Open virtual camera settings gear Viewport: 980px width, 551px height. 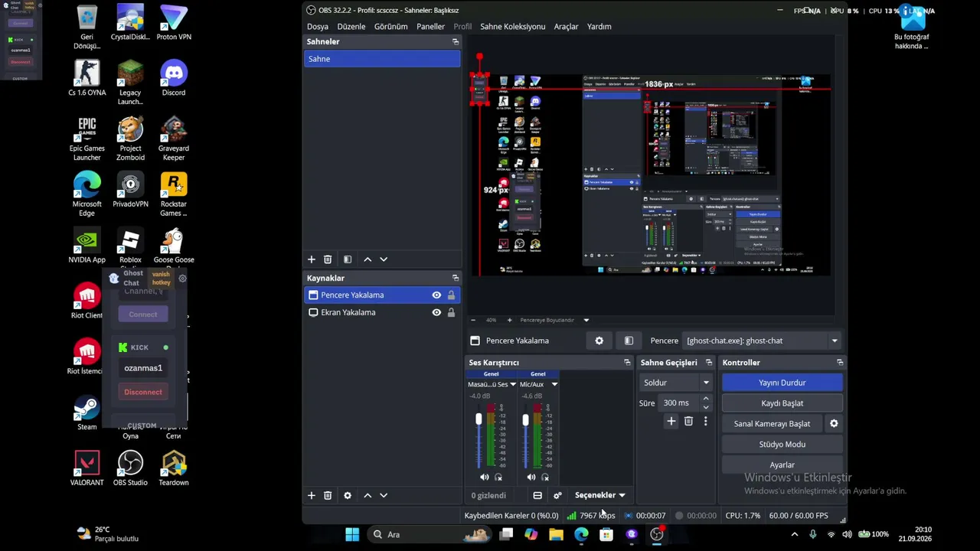pyautogui.click(x=834, y=423)
